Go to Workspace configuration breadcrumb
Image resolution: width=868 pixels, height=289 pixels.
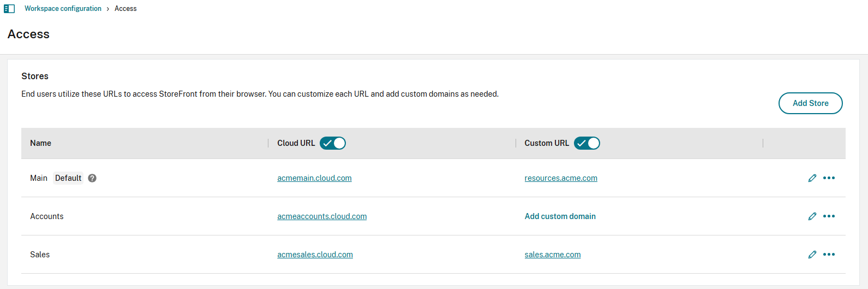click(x=63, y=9)
